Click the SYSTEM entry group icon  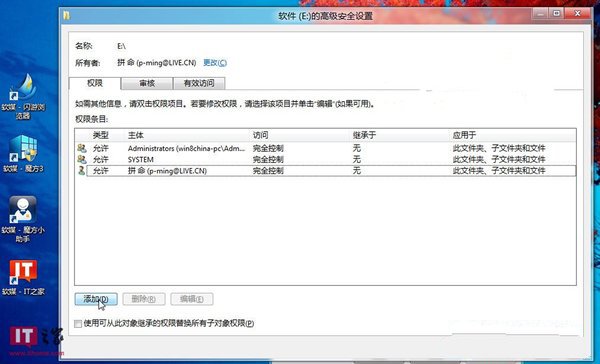(x=82, y=159)
